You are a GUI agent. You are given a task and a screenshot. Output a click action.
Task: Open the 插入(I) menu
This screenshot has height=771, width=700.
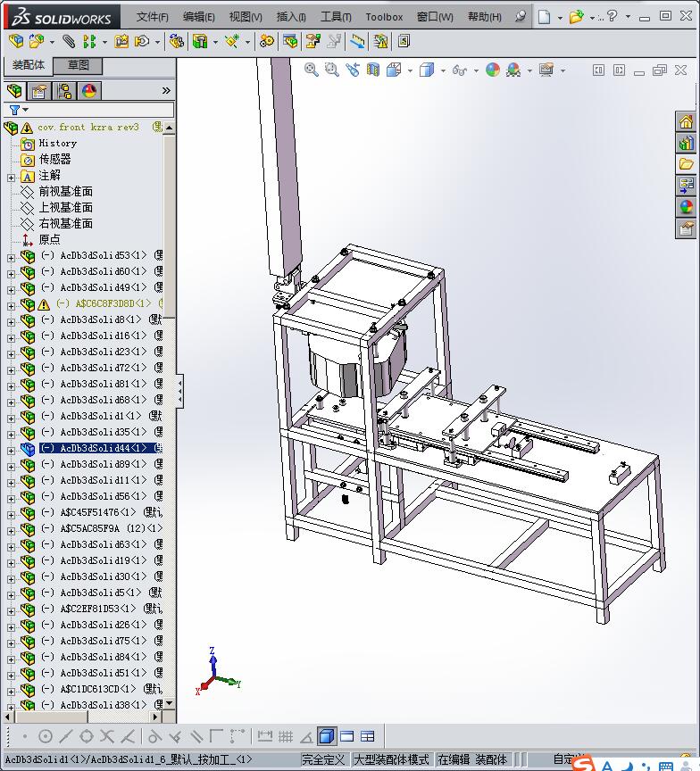(x=291, y=17)
